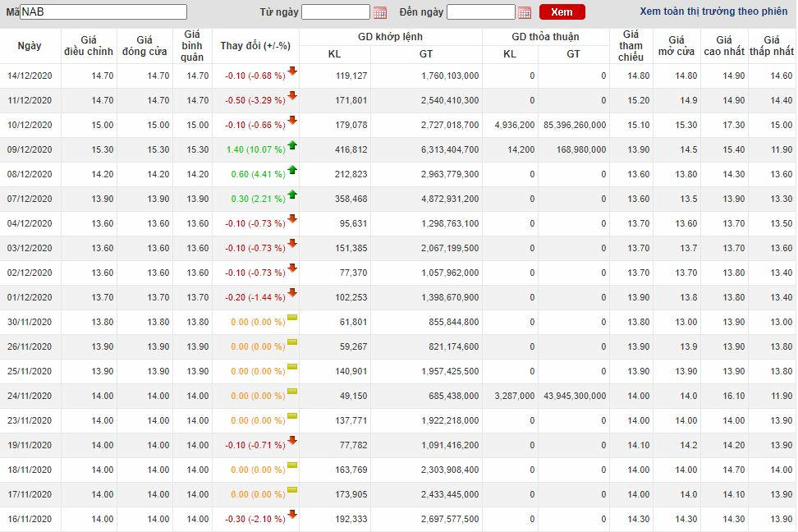Open the 'Từ ngày' calendar picker icon
Image resolution: width=798 pixels, height=532 pixels.
coord(380,12)
